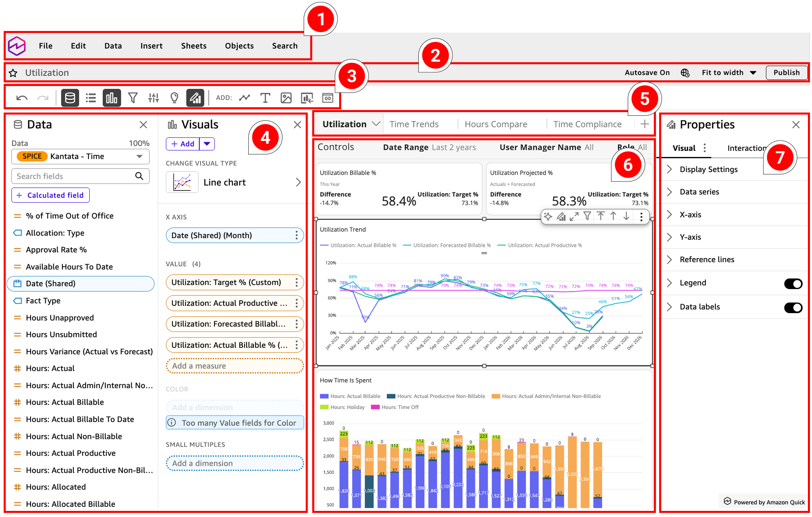Viewport: 812px width, 517px height.
Task: Click the undo arrow icon
Action: 22,98
